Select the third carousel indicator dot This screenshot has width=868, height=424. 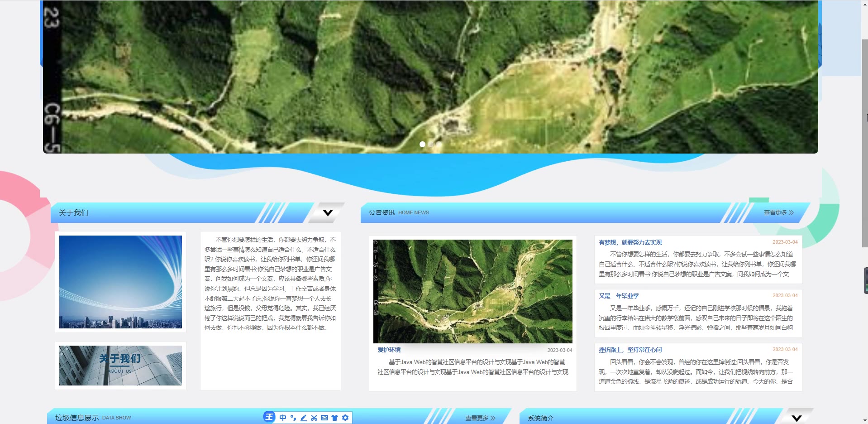click(x=439, y=144)
